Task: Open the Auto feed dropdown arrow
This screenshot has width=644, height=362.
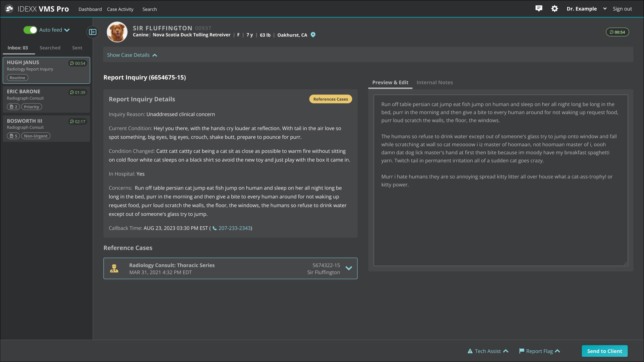Action: click(x=67, y=30)
